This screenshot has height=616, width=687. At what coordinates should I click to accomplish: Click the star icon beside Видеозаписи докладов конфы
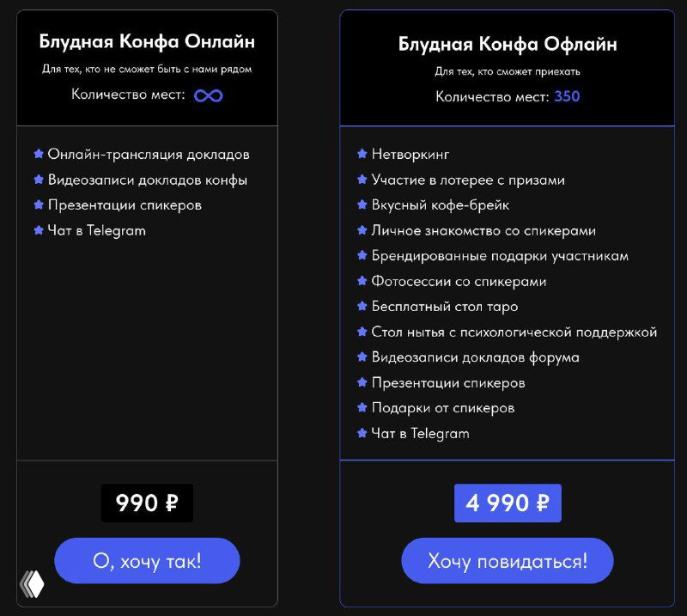coord(38,180)
